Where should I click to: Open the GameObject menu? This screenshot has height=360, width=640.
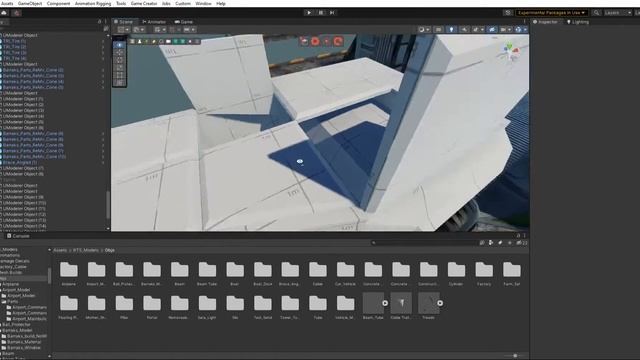30,3
